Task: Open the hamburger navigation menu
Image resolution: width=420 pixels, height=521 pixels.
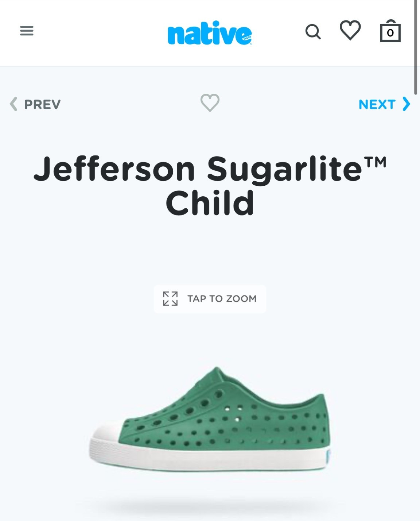Action: (x=27, y=31)
